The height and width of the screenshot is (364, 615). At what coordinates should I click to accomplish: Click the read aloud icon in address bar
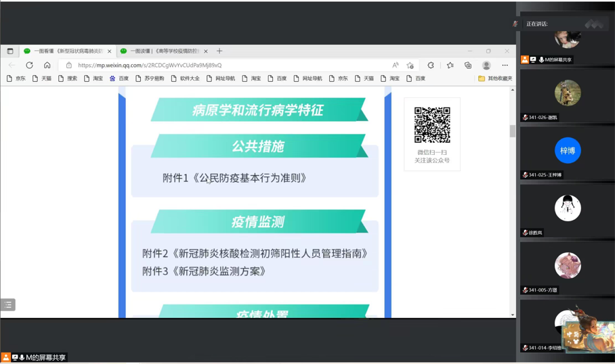[x=396, y=66]
